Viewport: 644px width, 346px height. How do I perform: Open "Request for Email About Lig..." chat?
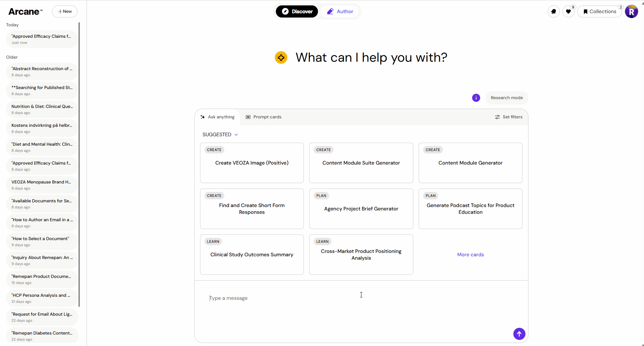(42, 317)
